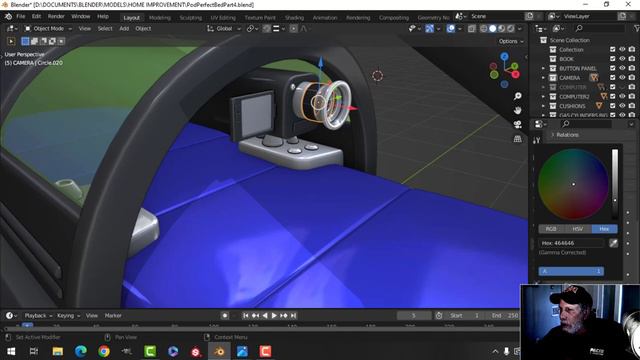Select Solid viewport shading
Screen dimensions: 640x360
click(x=493, y=29)
